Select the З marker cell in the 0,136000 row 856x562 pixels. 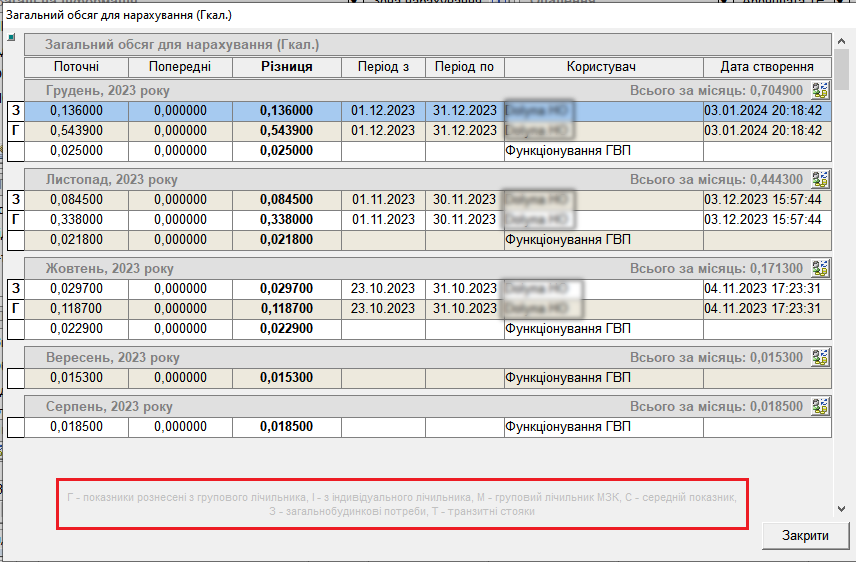coord(16,111)
